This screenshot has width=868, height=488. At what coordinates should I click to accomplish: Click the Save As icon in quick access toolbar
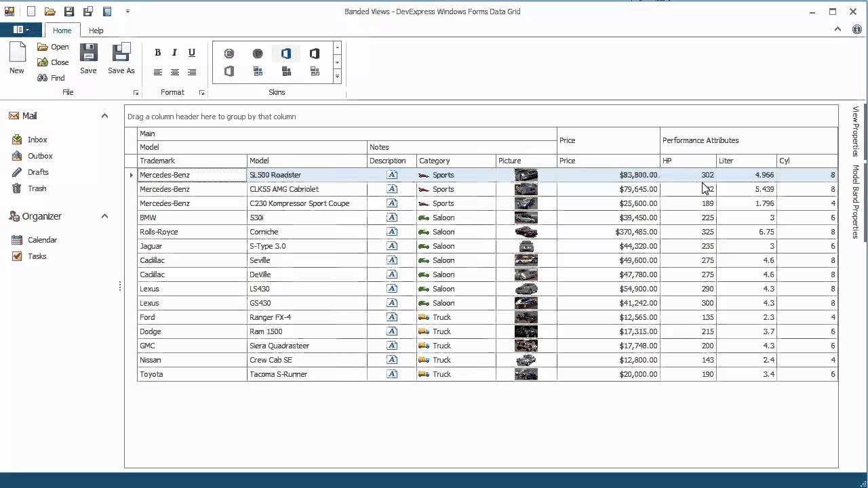(88, 12)
